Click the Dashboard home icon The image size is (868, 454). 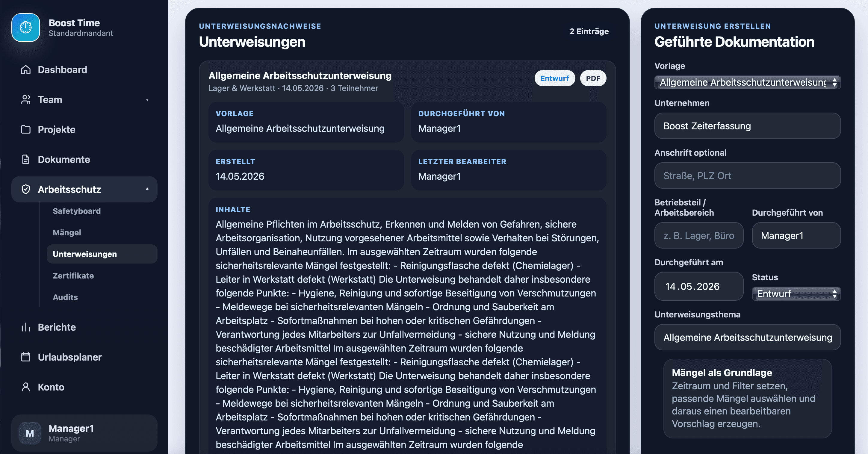coord(26,70)
